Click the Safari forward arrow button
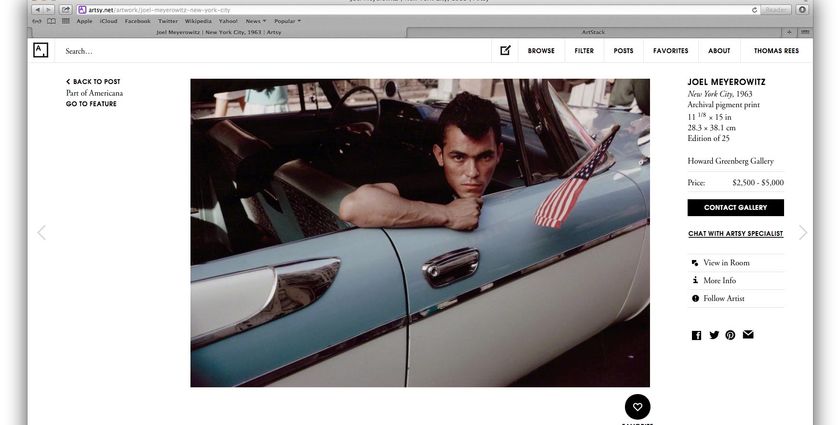This screenshot has width=840, height=425. click(x=49, y=10)
